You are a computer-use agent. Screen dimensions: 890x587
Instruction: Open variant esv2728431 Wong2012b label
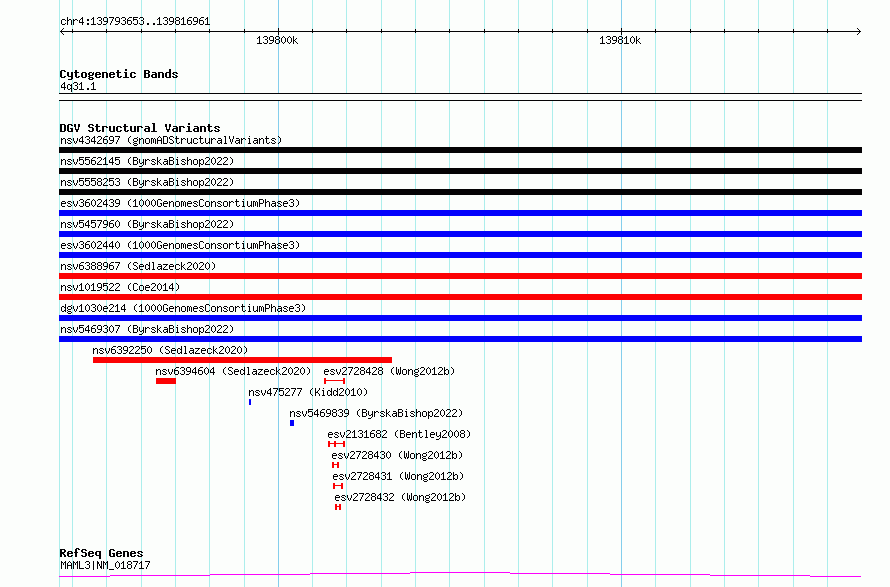coord(398,476)
